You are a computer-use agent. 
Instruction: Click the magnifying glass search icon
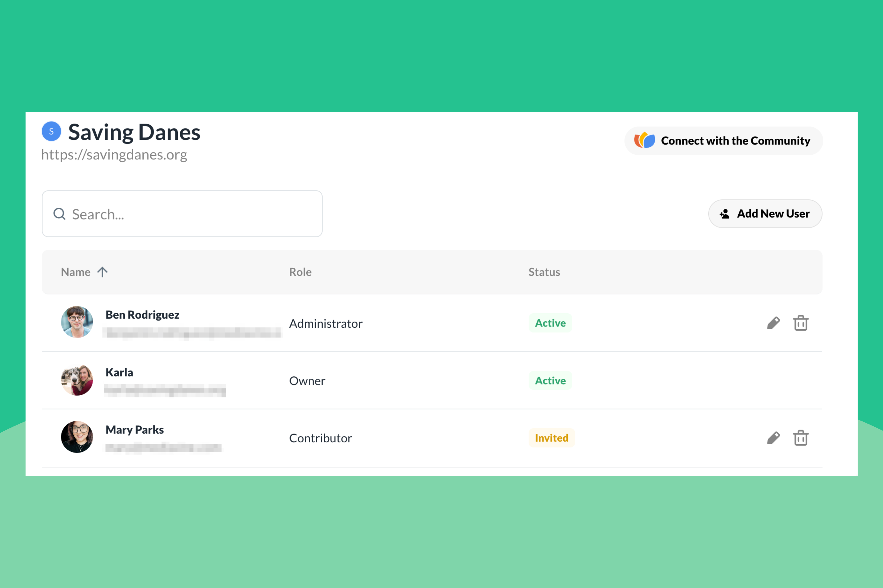(x=59, y=213)
